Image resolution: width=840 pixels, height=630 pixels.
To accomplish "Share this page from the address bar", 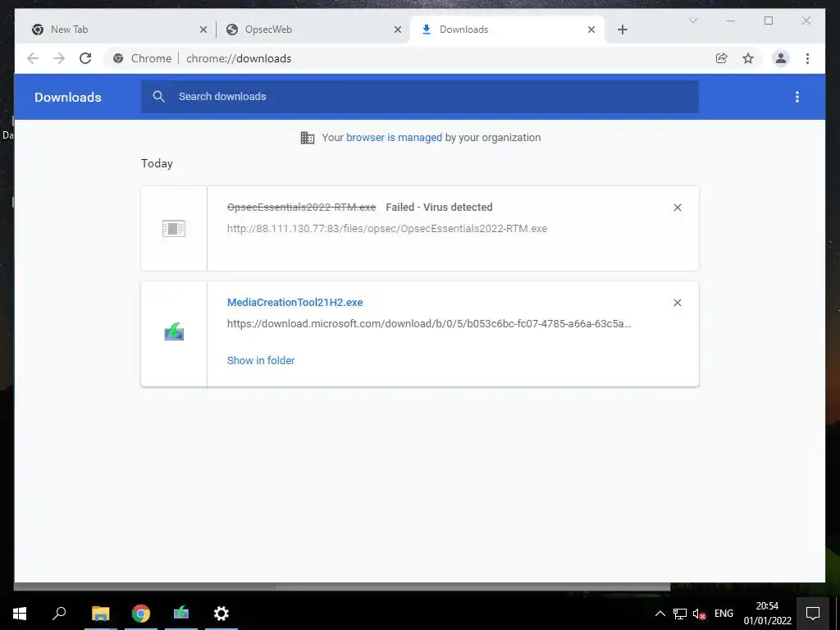I will (722, 58).
